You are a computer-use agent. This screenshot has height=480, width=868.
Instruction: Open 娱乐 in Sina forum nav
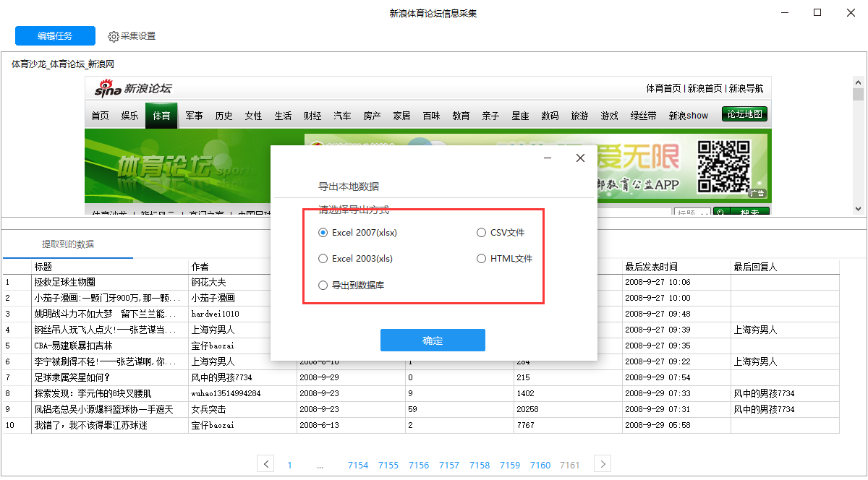pos(130,116)
